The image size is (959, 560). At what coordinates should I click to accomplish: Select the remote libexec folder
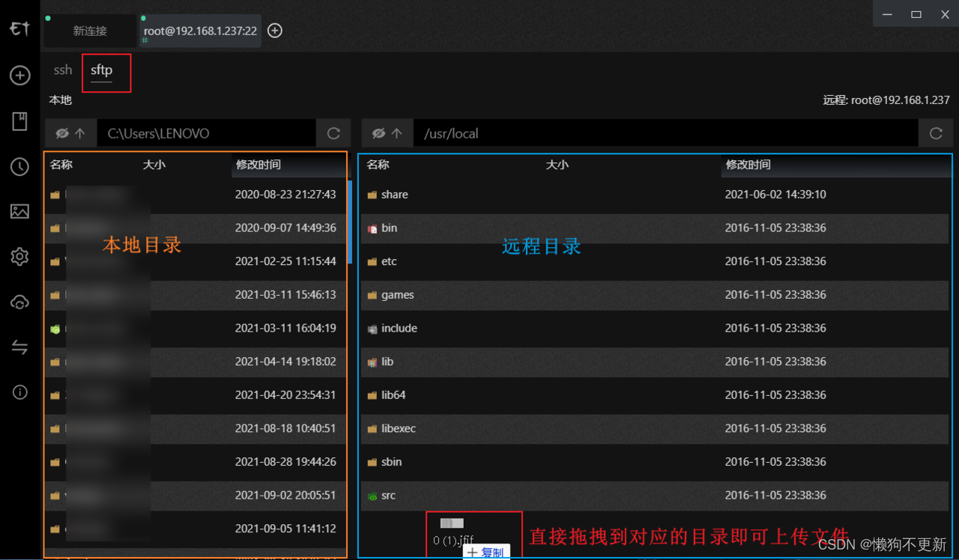[655, 428]
